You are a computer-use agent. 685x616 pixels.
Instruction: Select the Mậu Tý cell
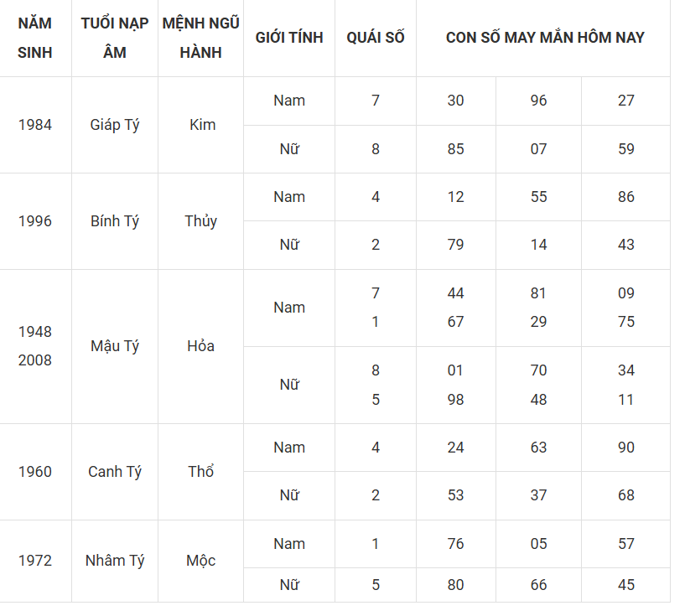tap(115, 346)
